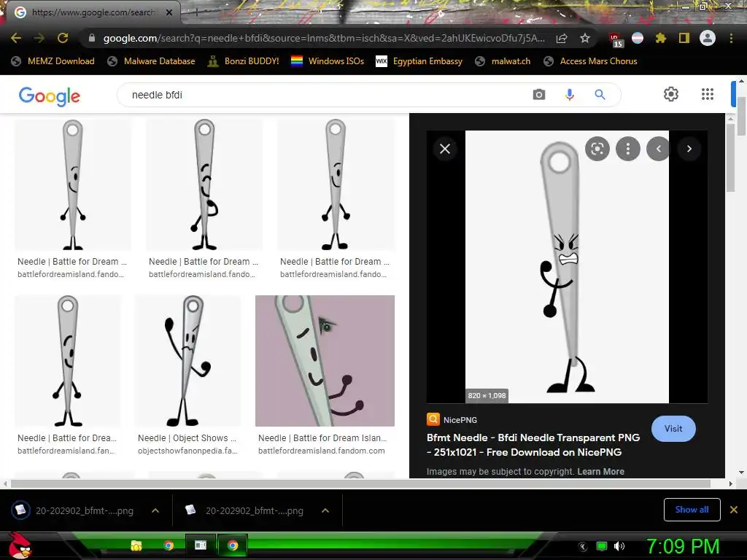Select the purple background Needle thumbnail
The height and width of the screenshot is (560, 747).
(x=325, y=361)
